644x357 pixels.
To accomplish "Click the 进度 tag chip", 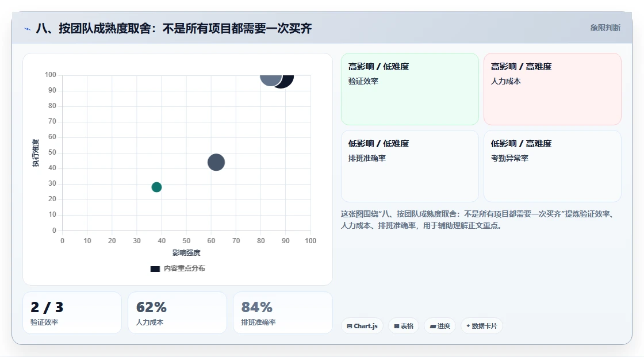I will point(439,326).
